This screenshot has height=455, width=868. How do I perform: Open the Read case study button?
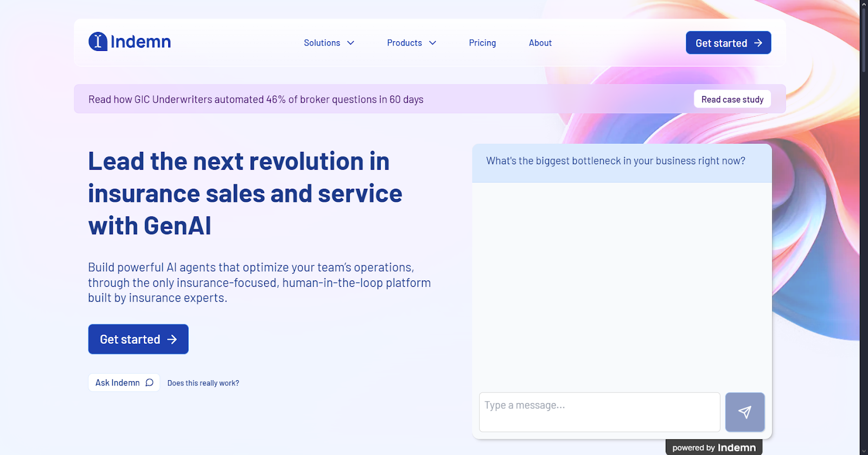click(732, 99)
